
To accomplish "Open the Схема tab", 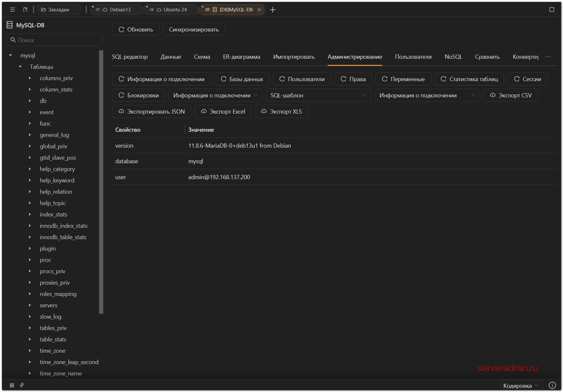I will (x=202, y=57).
